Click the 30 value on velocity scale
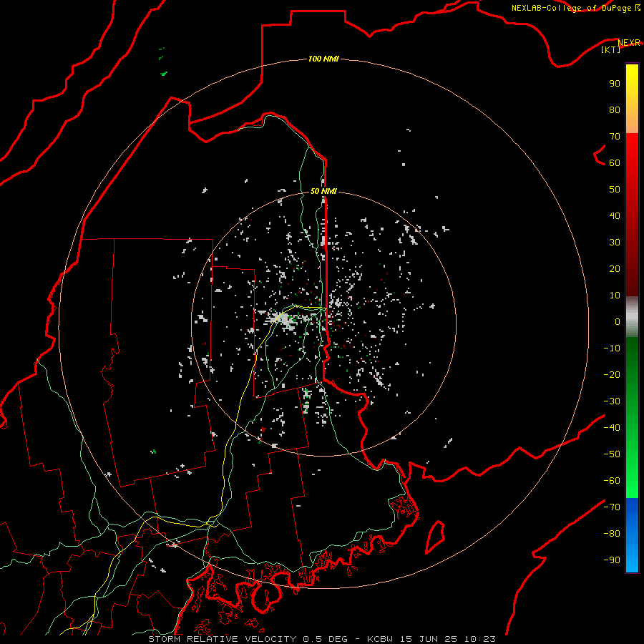Image resolution: width=644 pixels, height=644 pixels. (x=615, y=243)
